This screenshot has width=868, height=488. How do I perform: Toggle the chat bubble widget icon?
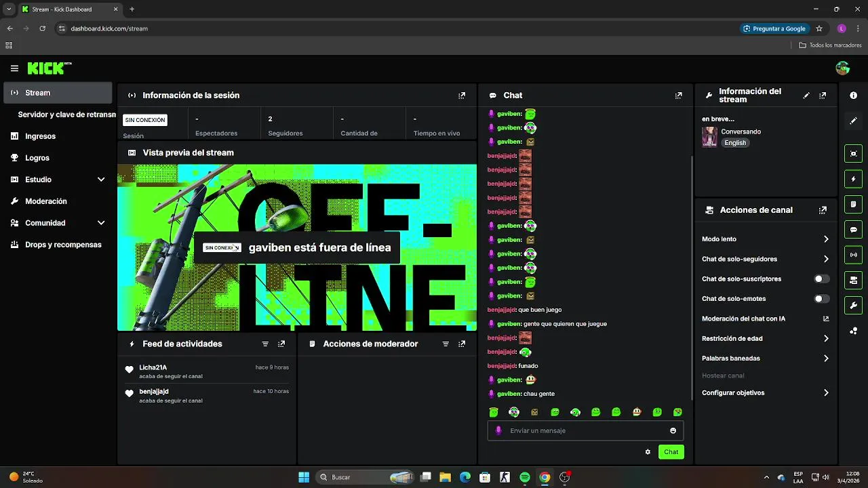point(854,229)
